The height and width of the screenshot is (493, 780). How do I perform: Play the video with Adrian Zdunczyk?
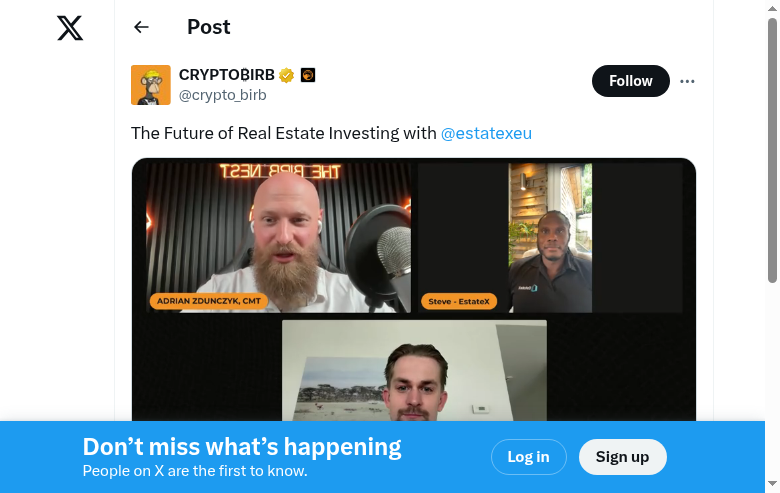(279, 238)
